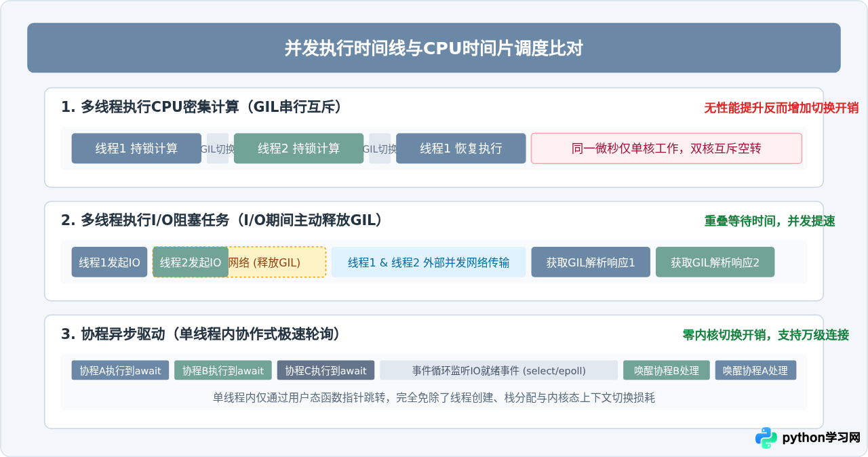Click green note 零内核切换开销，支持万级连接

(x=766, y=335)
